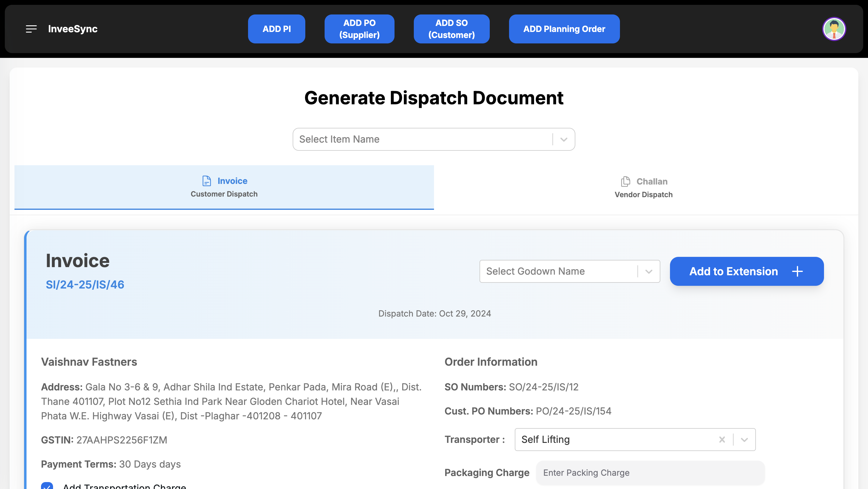Viewport: 868px width, 489px height.
Task: Click the user profile avatar icon
Action: pyautogui.click(x=834, y=29)
